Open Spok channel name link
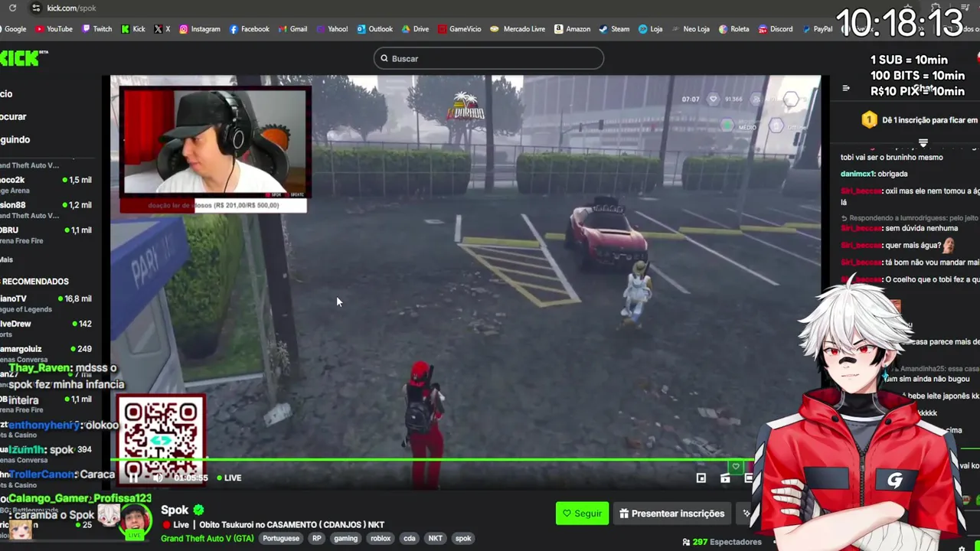The height and width of the screenshot is (551, 980). coord(175,510)
